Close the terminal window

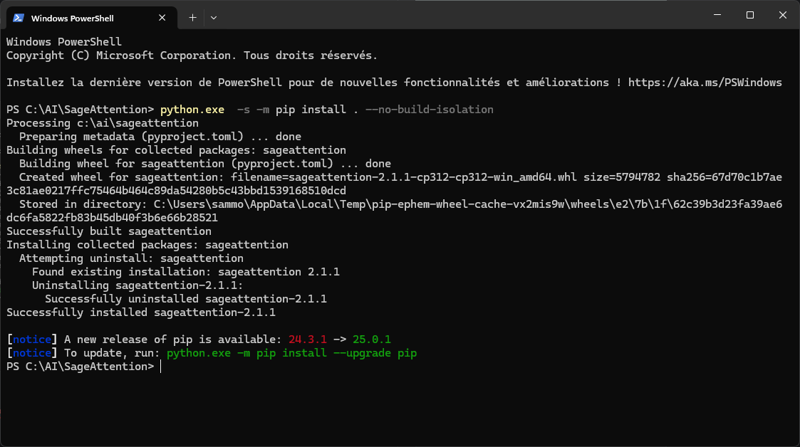click(783, 15)
